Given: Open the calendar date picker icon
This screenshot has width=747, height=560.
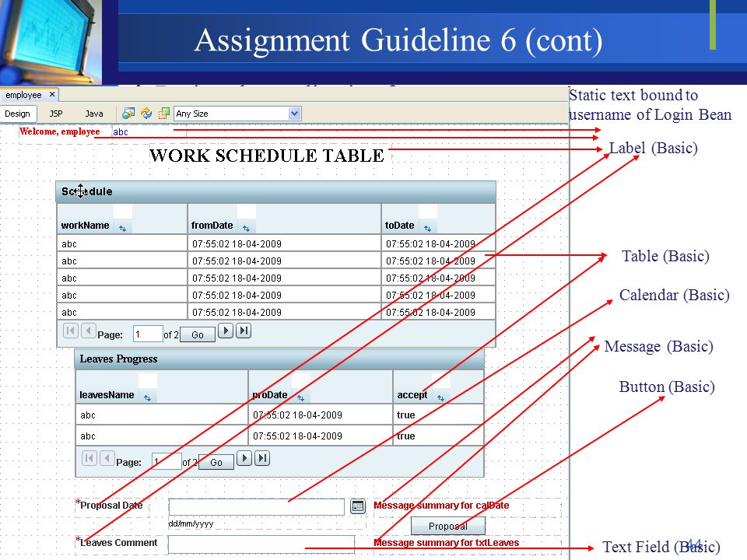Looking at the screenshot, I should 358,506.
